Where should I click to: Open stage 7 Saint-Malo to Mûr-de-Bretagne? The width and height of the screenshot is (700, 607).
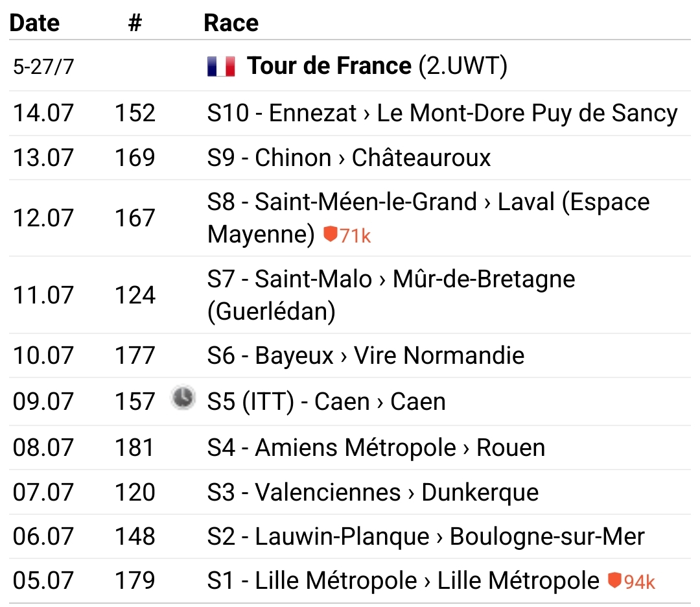coord(391,280)
